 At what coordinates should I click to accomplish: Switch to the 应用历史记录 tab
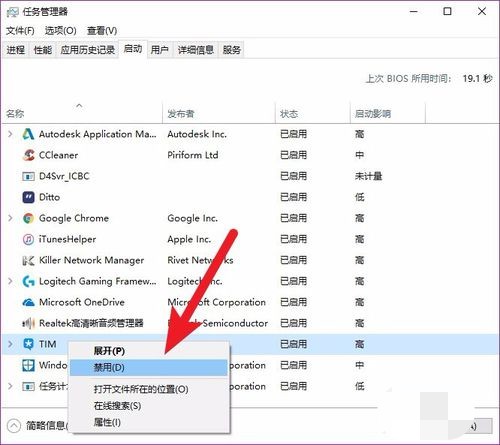point(88,50)
